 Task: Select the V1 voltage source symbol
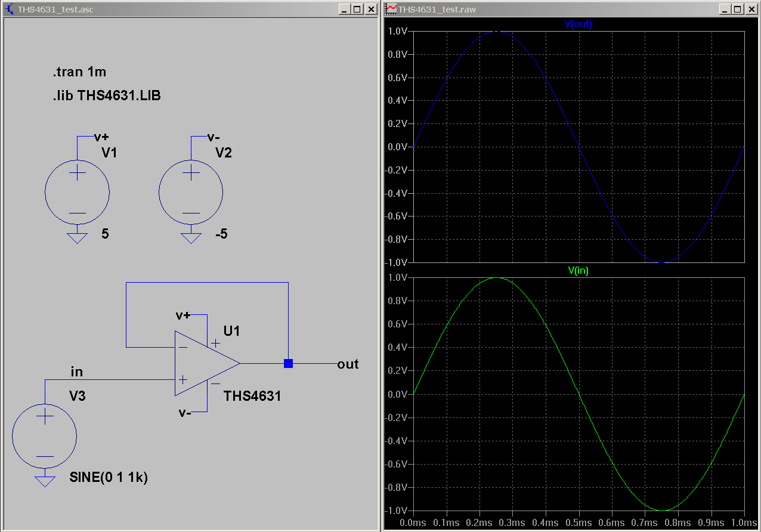click(77, 192)
